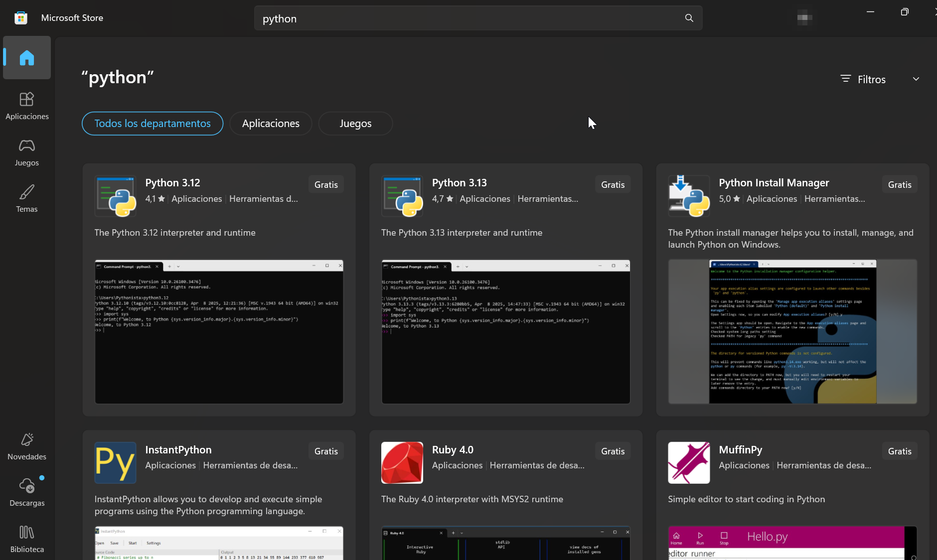This screenshot has height=560, width=937.
Task: Open Biblioteca in the sidebar
Action: tap(27, 539)
